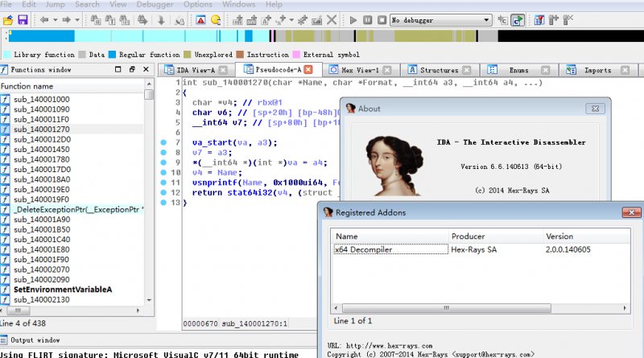The image size is (644, 358).
Task: Toggle breakpoint dot on pseudocode line 13
Action: click(163, 203)
